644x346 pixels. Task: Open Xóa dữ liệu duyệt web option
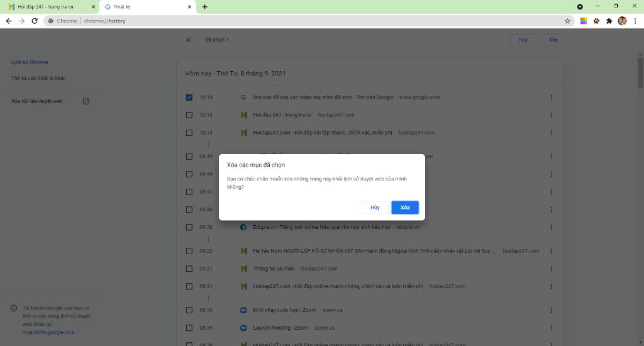pos(37,101)
